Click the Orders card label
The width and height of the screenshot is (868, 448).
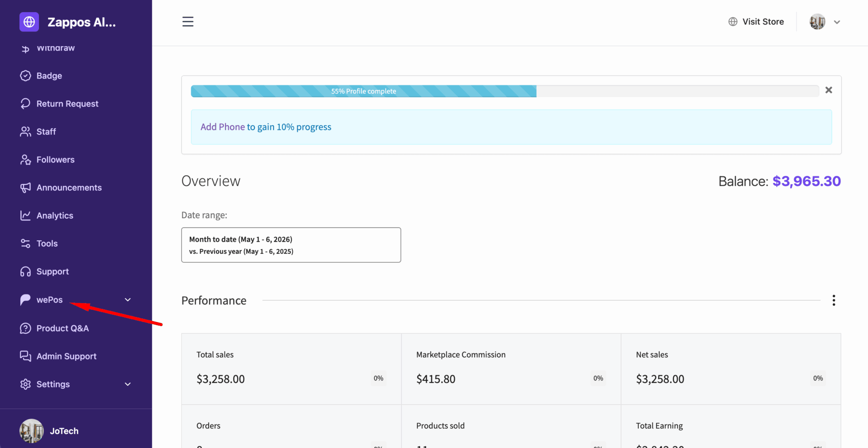coord(208,426)
